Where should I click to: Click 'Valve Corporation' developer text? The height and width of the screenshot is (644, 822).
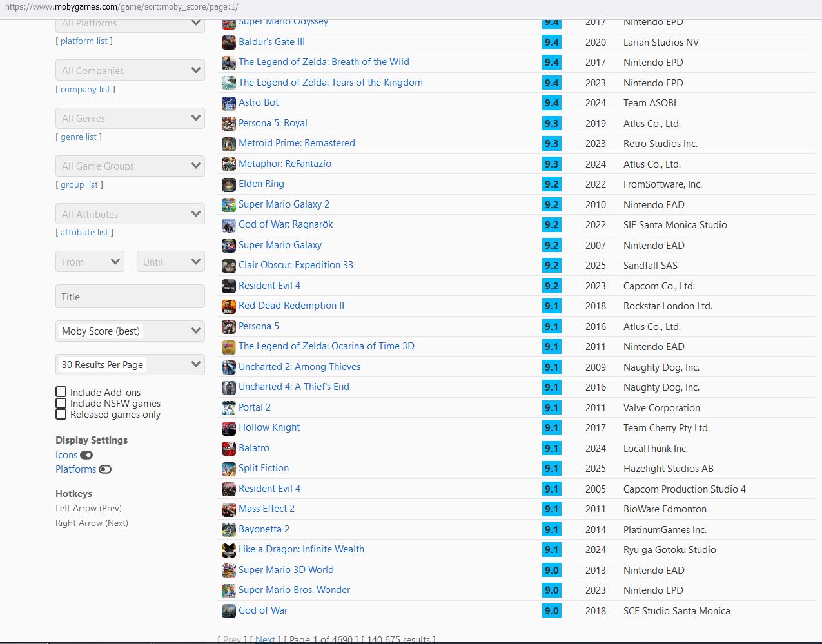[x=661, y=408]
